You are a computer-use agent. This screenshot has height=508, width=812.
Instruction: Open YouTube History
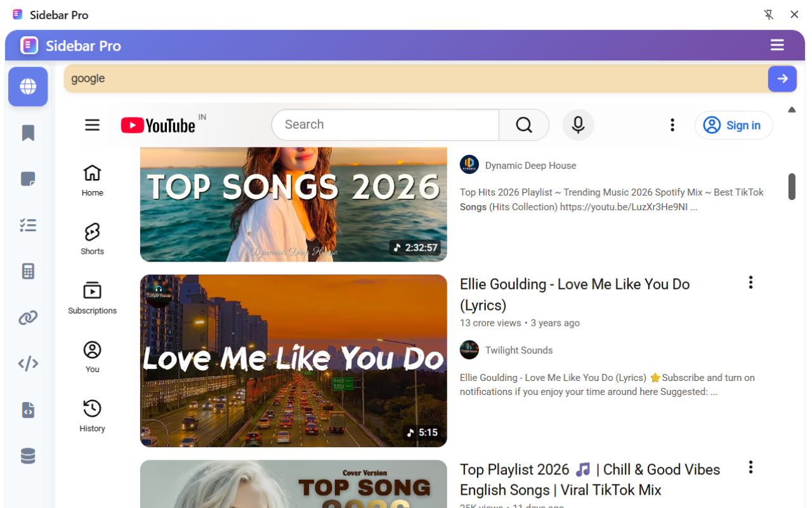93,415
